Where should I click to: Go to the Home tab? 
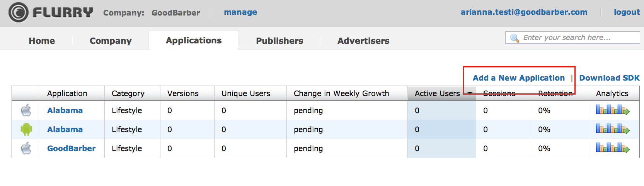(x=42, y=41)
